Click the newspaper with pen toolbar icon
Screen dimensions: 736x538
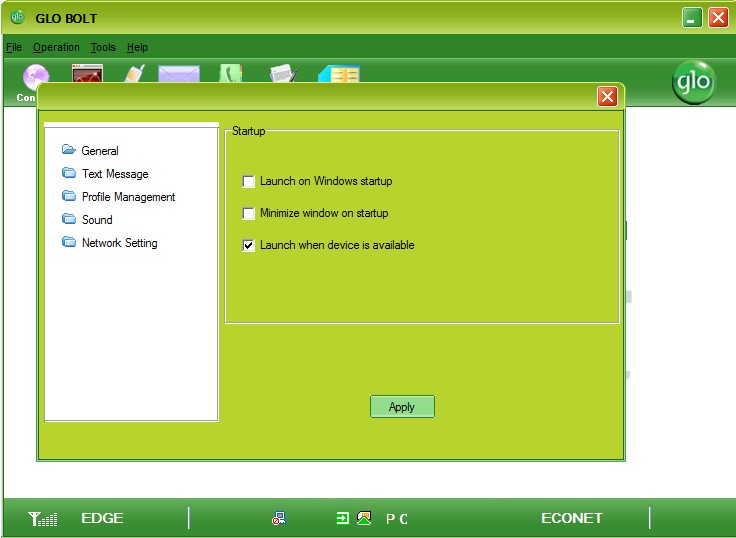(284, 73)
